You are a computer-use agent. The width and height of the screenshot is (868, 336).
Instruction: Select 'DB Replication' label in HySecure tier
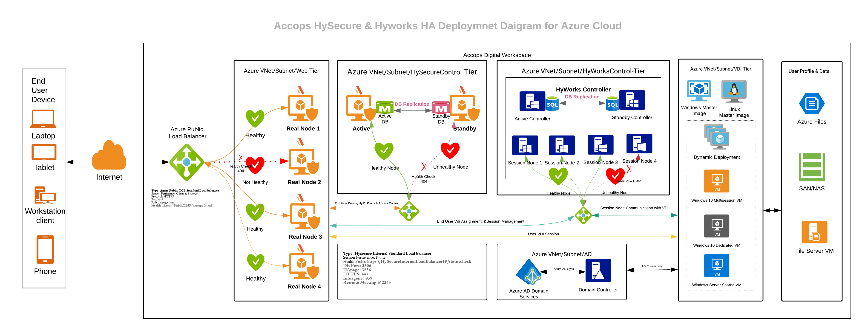click(412, 104)
